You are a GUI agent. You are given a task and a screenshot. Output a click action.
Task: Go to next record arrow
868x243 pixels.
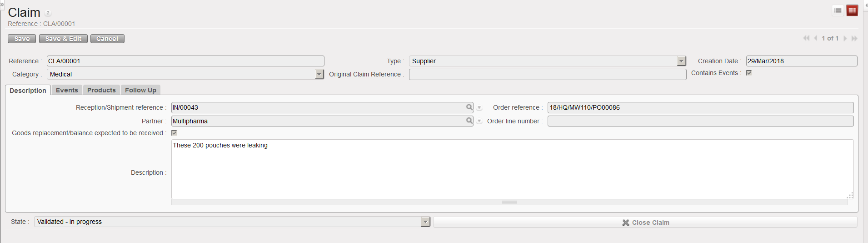click(845, 38)
